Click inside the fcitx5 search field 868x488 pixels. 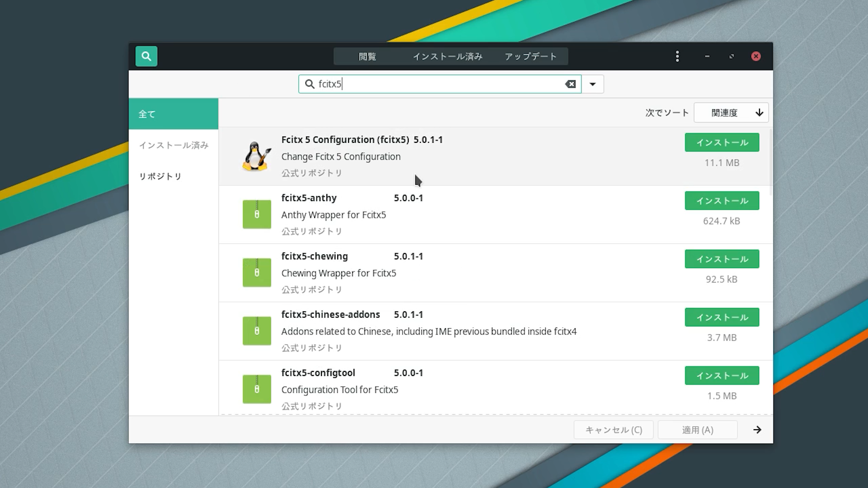pyautogui.click(x=434, y=84)
